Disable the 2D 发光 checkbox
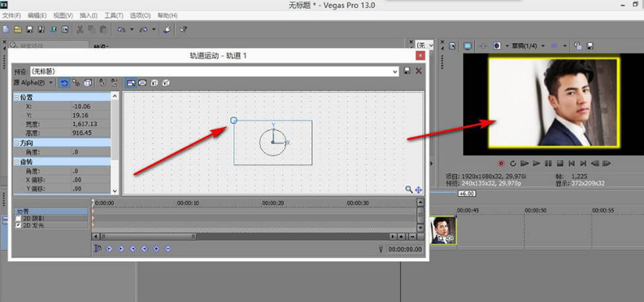 [x=18, y=225]
